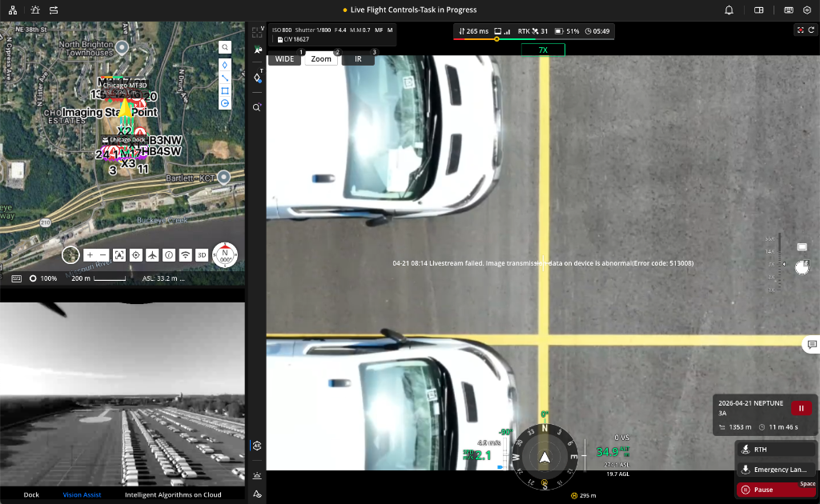This screenshot has height=504, width=820.
Task: Open Intelligent Algorithms on Cloud tab
Action: 173,494
